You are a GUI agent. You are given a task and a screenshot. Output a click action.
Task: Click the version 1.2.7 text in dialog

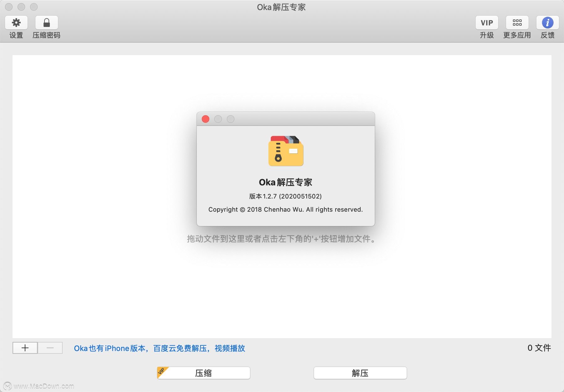[285, 196]
